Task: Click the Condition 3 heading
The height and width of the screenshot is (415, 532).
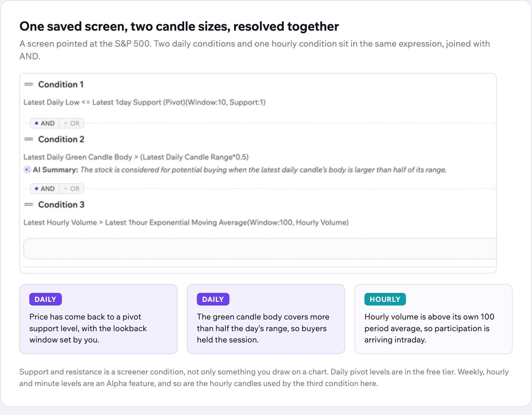Action: pos(61,204)
